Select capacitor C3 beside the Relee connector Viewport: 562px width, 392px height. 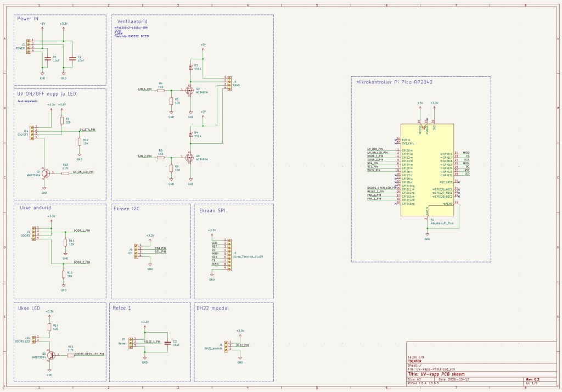168,343
